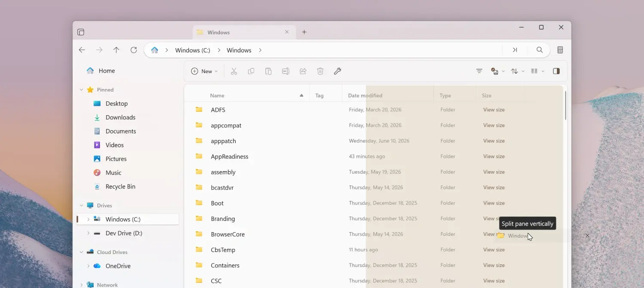Add a new tab

click(x=304, y=32)
